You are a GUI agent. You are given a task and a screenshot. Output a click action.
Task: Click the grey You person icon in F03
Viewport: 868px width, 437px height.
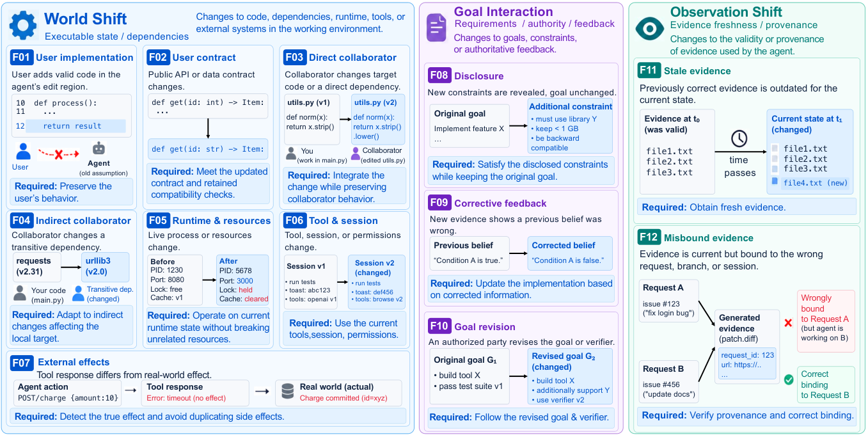point(291,154)
